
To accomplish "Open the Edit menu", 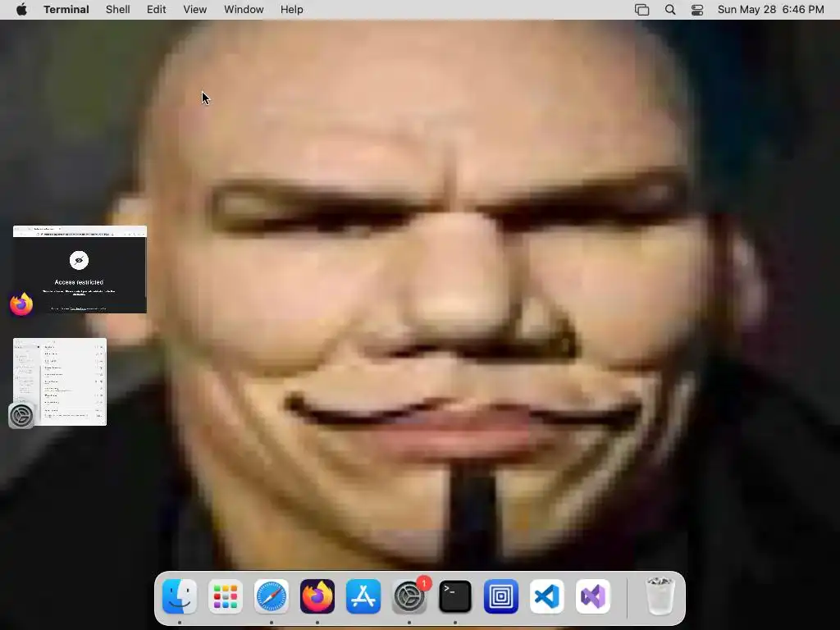I will (x=157, y=10).
